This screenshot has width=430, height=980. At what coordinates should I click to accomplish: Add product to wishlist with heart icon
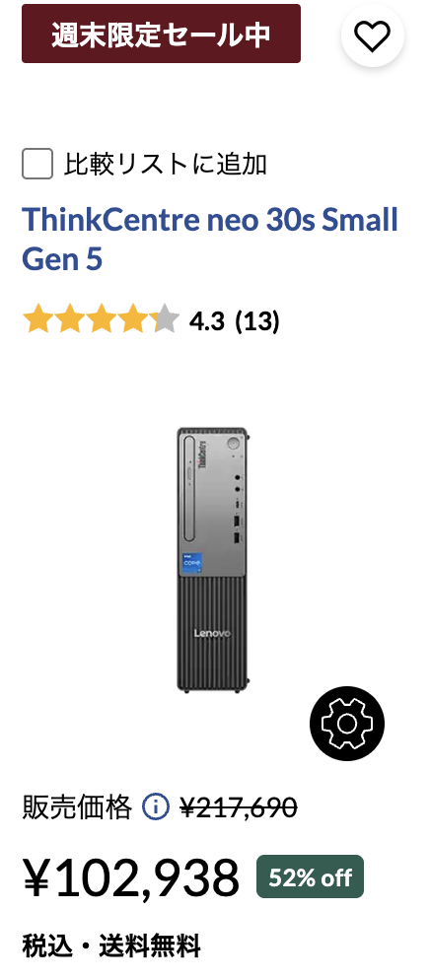pyautogui.click(x=373, y=35)
